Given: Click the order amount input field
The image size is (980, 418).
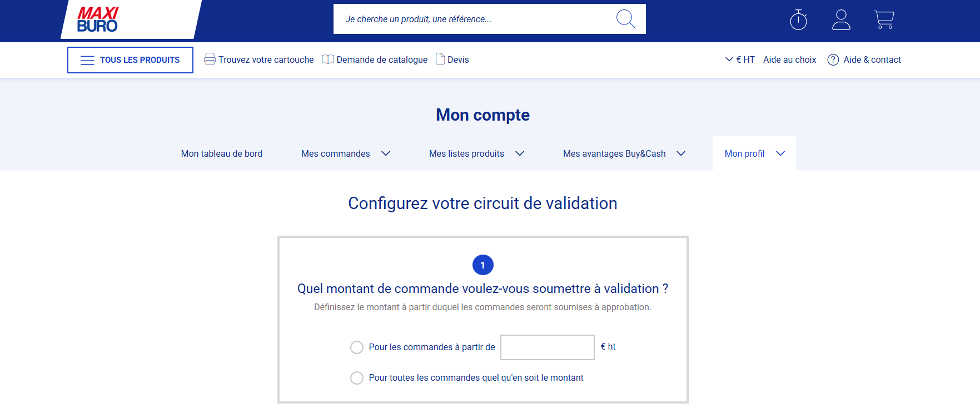Looking at the screenshot, I should pos(548,347).
